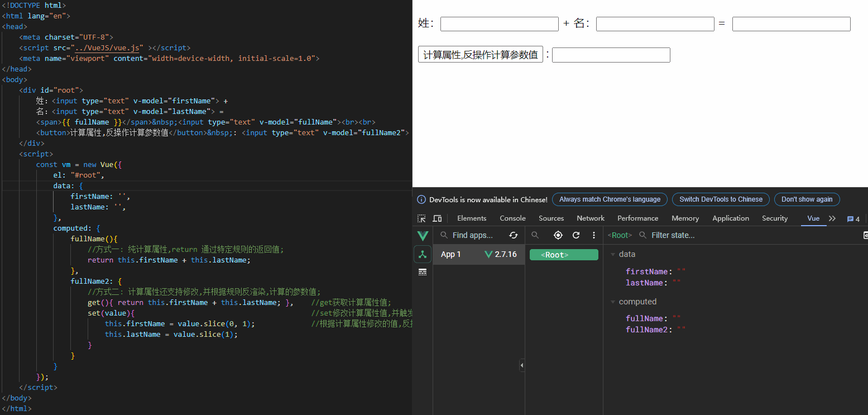Click the div id="root" opening tag line

pos(51,90)
